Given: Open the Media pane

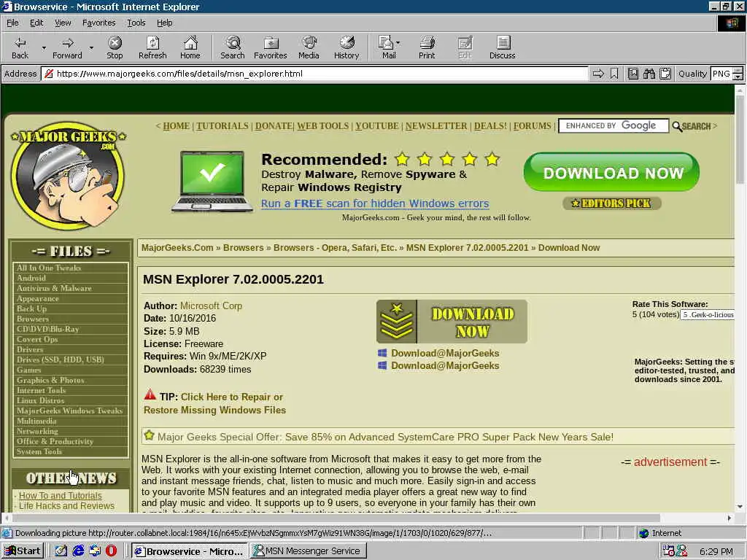Looking at the screenshot, I should point(309,47).
